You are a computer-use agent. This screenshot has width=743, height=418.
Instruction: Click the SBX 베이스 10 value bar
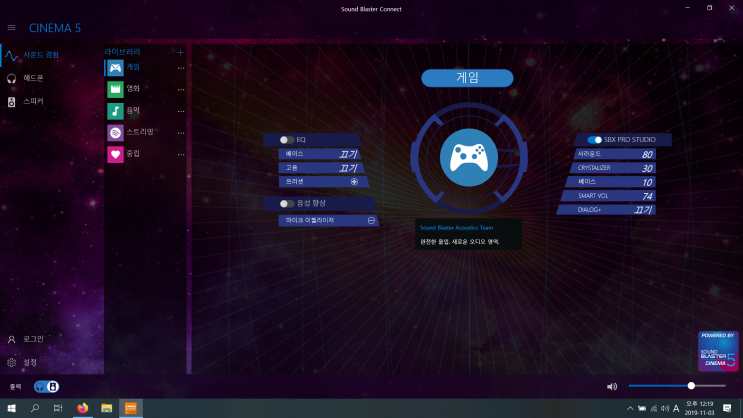tap(610, 182)
